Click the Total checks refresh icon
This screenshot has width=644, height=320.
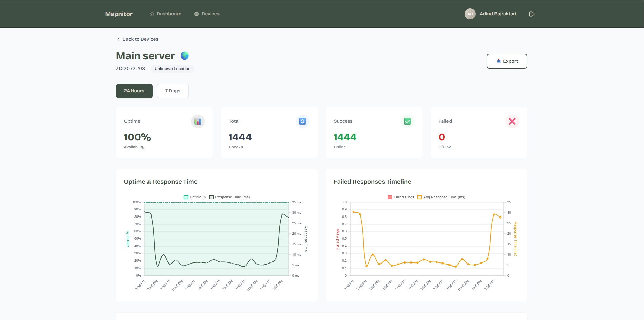pyautogui.click(x=302, y=121)
